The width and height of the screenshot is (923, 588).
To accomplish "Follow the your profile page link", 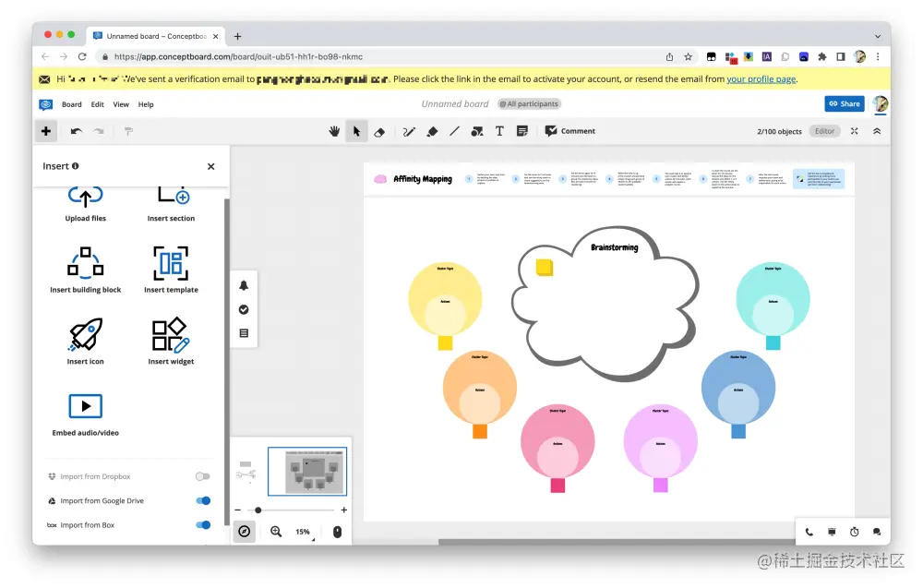I will click(x=761, y=78).
